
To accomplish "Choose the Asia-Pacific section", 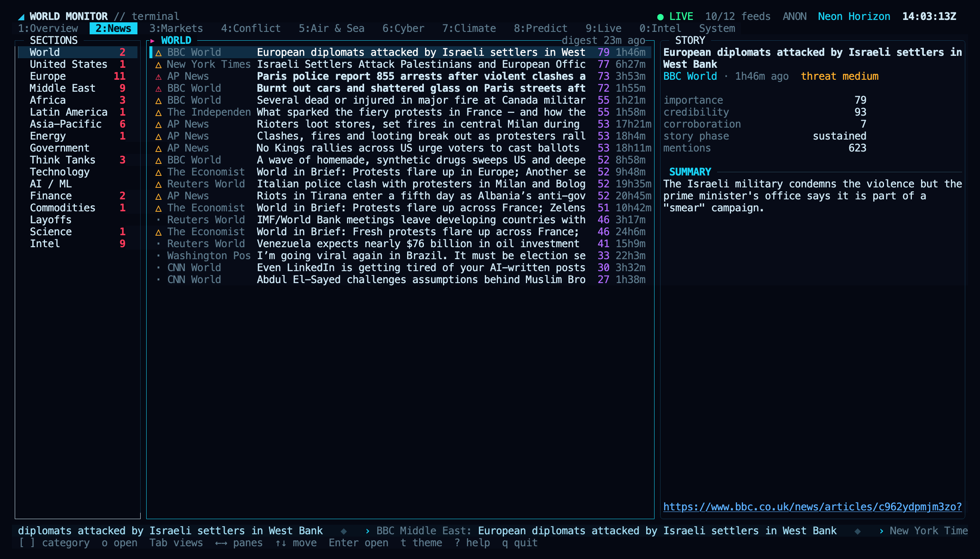I will click(78, 124).
